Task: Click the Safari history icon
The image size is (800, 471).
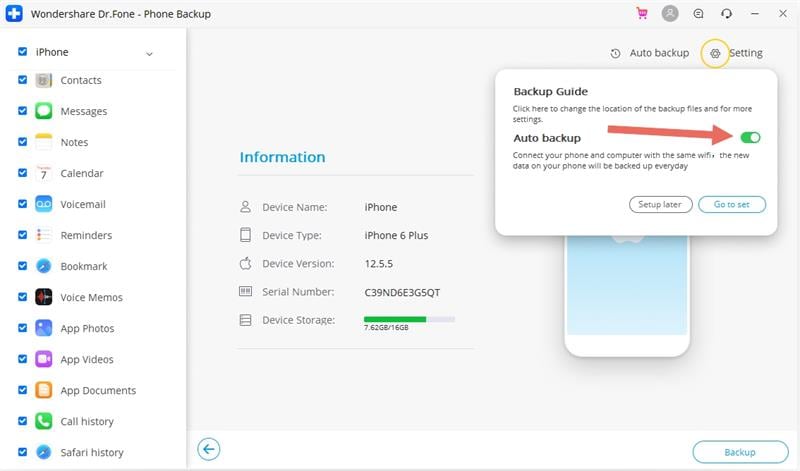Action: pos(43,452)
